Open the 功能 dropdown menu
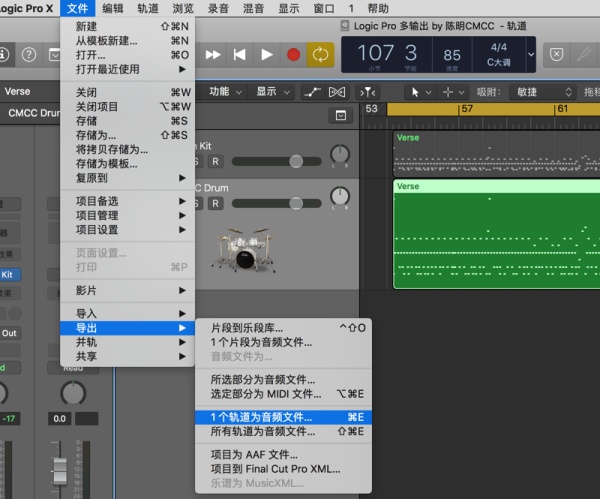600x499 pixels. point(225,92)
